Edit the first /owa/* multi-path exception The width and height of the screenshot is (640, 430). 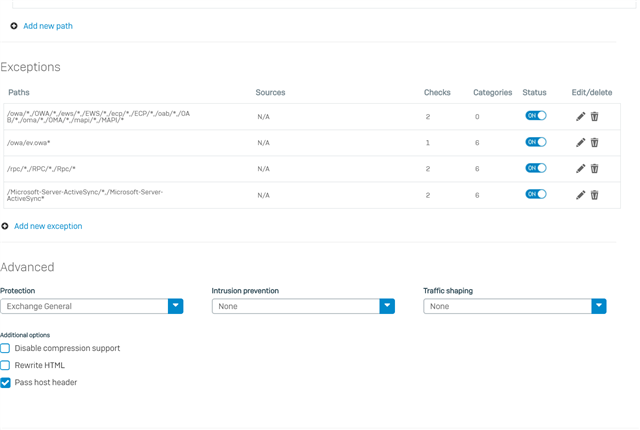(x=580, y=117)
